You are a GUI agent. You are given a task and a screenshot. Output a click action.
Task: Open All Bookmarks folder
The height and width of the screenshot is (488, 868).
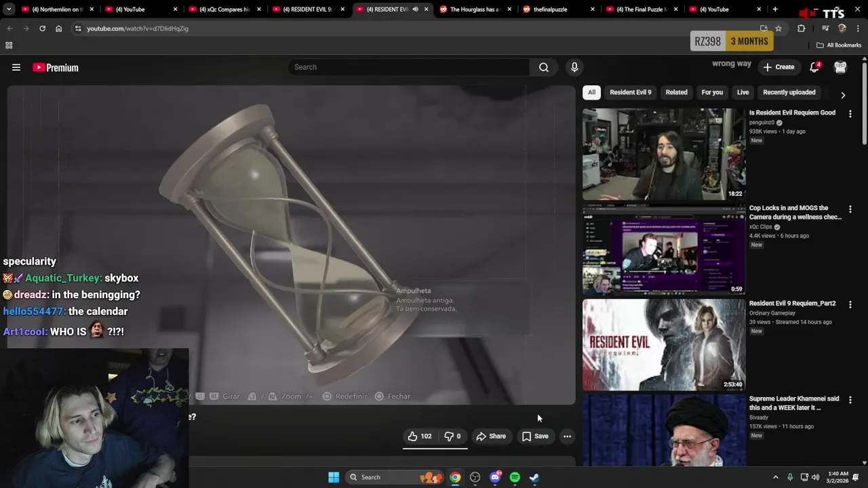coord(839,45)
